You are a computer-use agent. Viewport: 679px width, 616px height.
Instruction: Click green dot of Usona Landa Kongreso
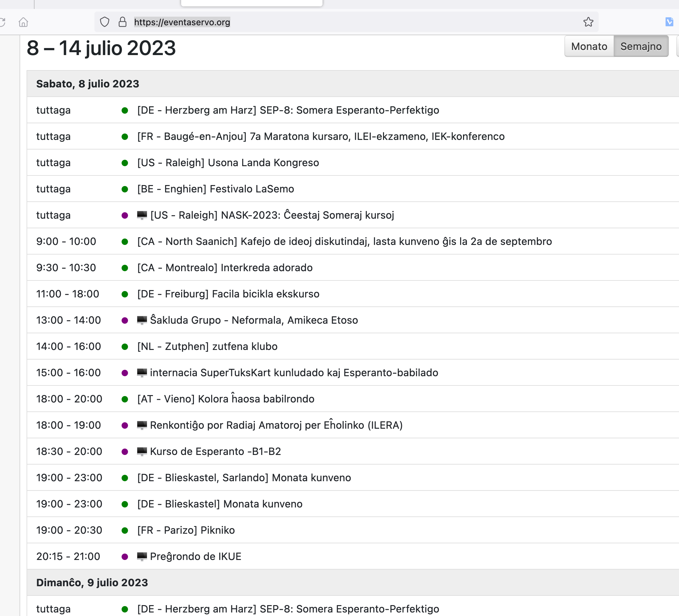124,163
